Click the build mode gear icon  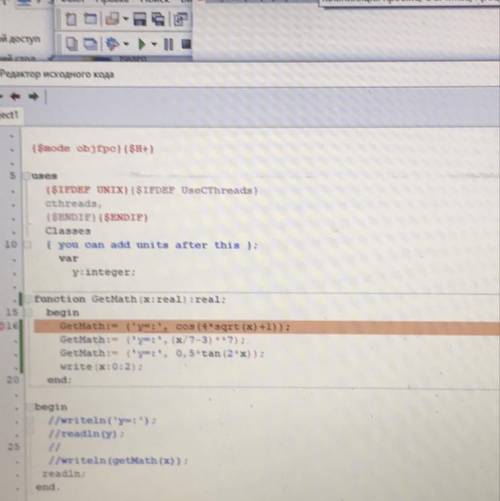(x=113, y=44)
